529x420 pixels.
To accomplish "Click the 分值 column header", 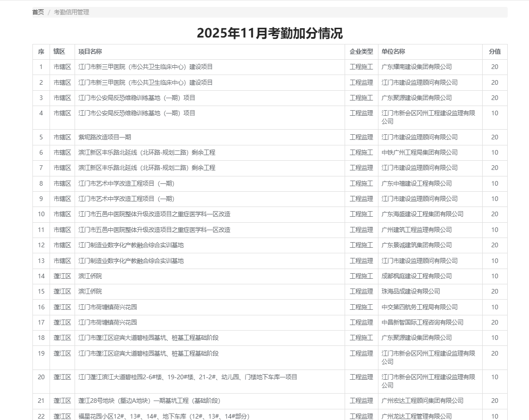I will click(x=494, y=51).
